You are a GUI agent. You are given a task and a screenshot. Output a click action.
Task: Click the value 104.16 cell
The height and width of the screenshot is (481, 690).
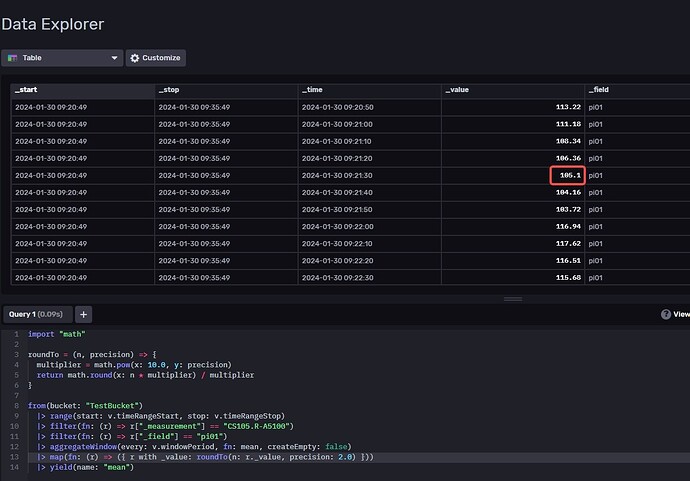click(513, 192)
